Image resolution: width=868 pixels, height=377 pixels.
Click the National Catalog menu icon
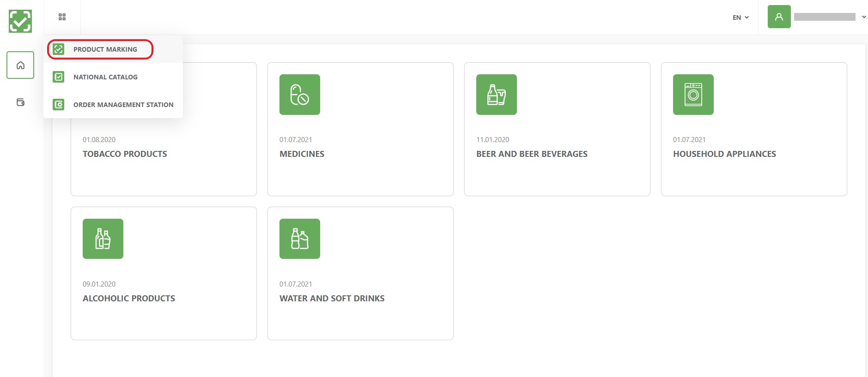pos(59,77)
